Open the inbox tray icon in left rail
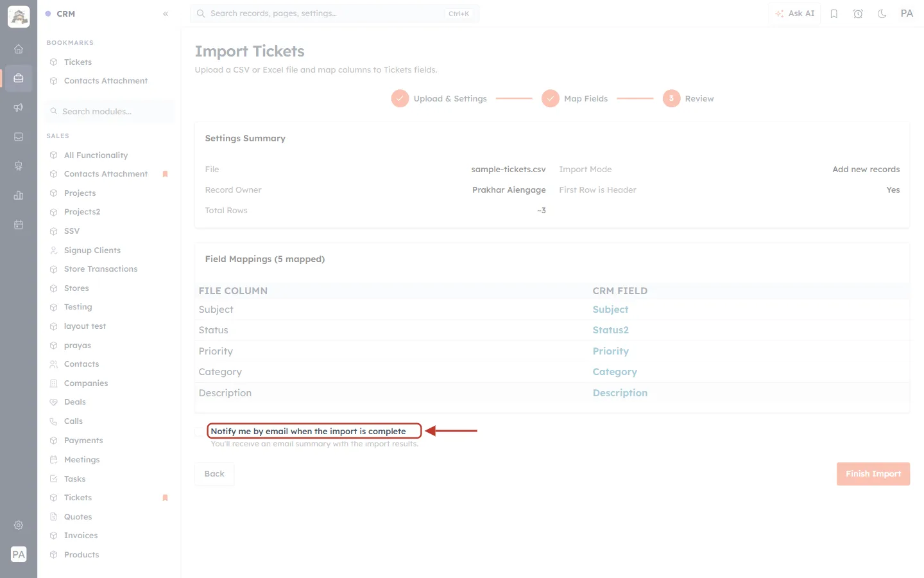924x578 pixels. click(x=19, y=137)
